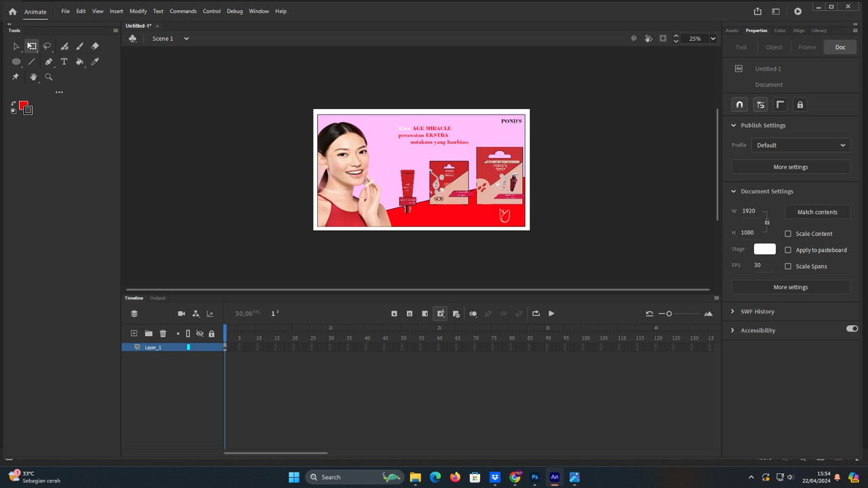Click the lock all layers icon

pyautogui.click(x=212, y=333)
